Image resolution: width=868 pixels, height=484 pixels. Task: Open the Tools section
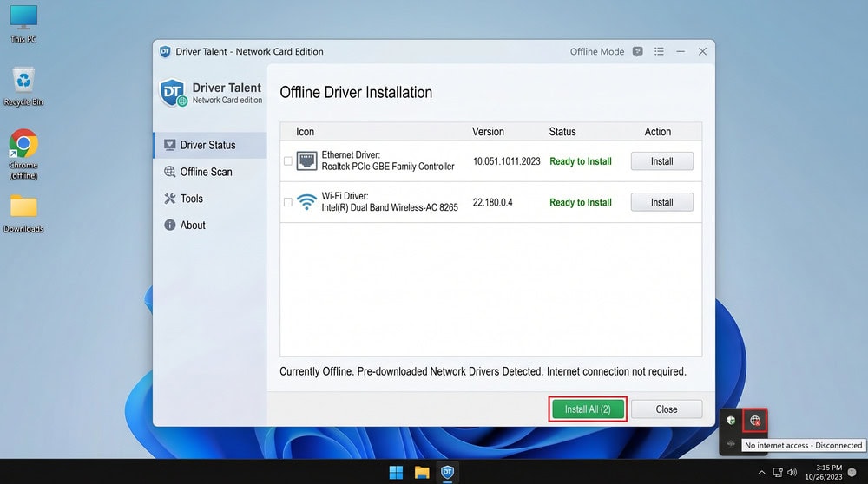pos(210,198)
